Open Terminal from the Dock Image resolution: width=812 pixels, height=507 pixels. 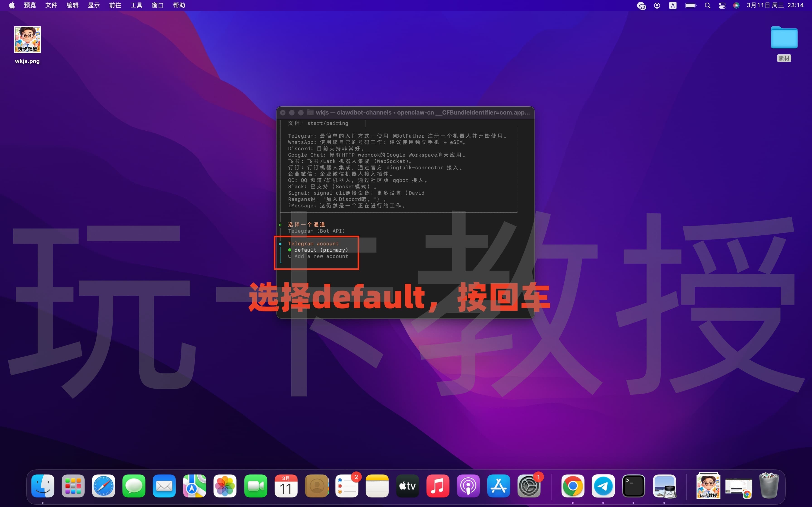(634, 485)
